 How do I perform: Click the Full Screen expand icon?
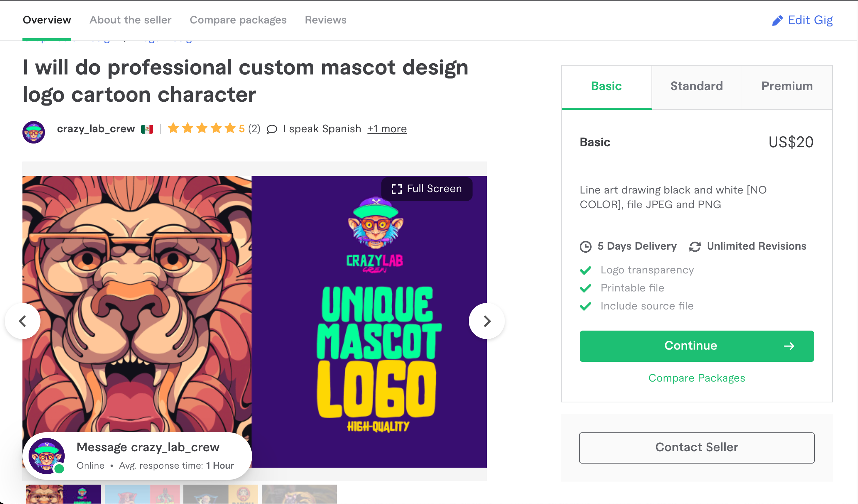click(397, 189)
